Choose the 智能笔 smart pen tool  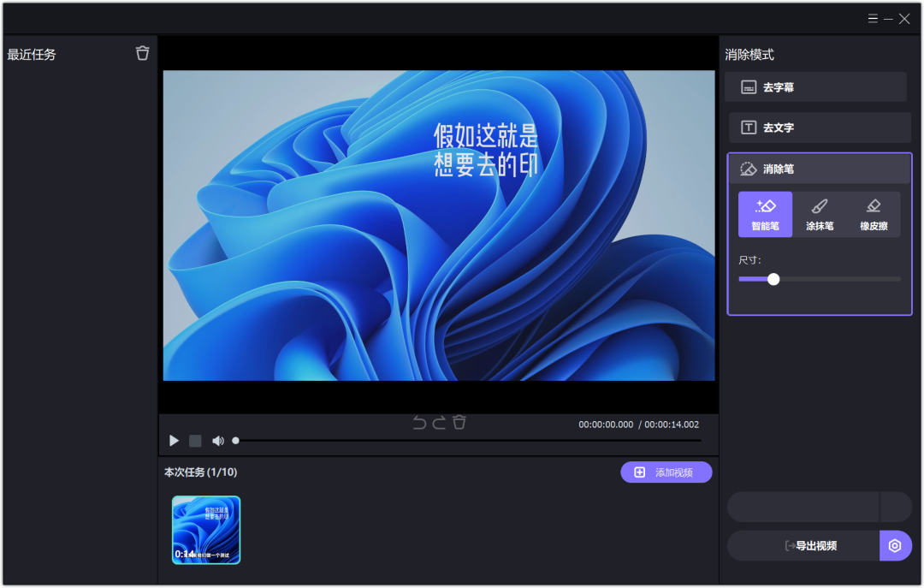[765, 215]
